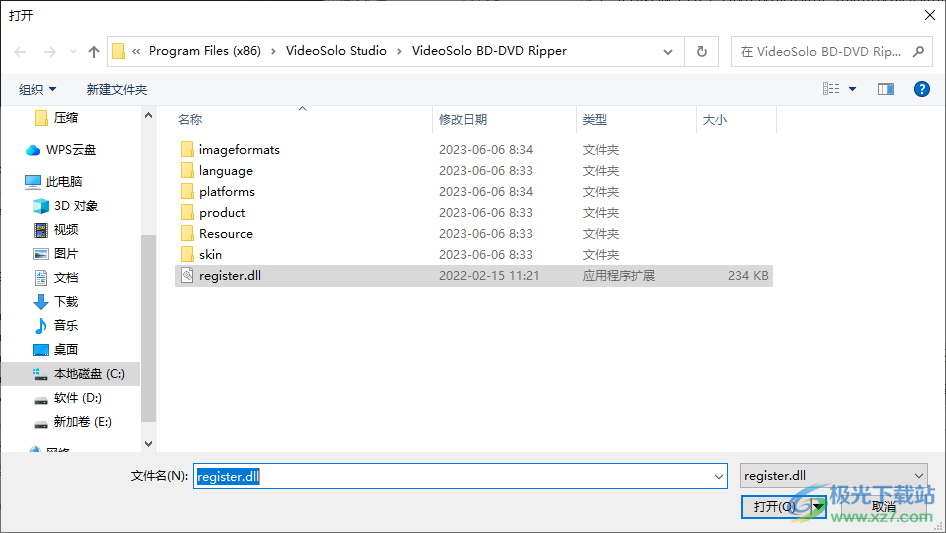946x533 pixels.
Task: Show hidden parent path with double chevron
Action: click(136, 51)
